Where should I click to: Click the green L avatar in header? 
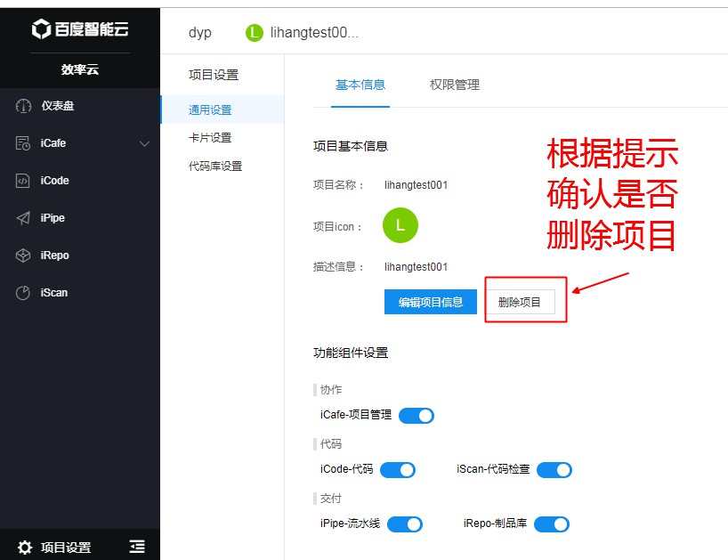[x=254, y=33]
